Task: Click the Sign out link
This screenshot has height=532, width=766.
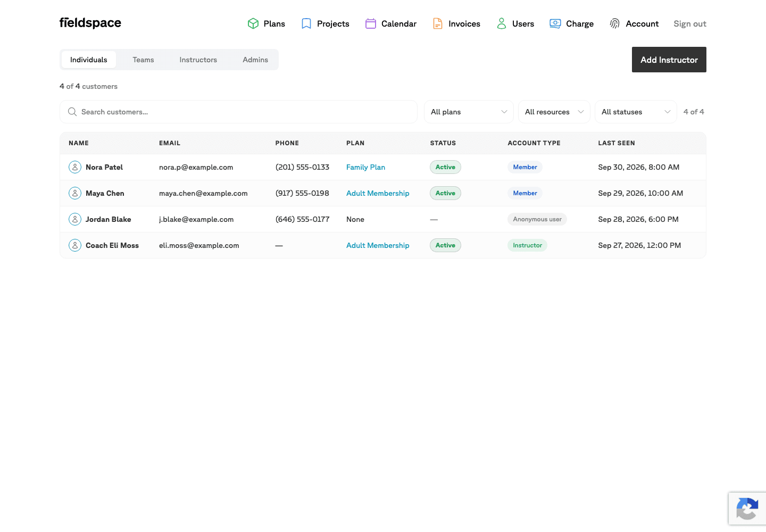Action: point(690,23)
